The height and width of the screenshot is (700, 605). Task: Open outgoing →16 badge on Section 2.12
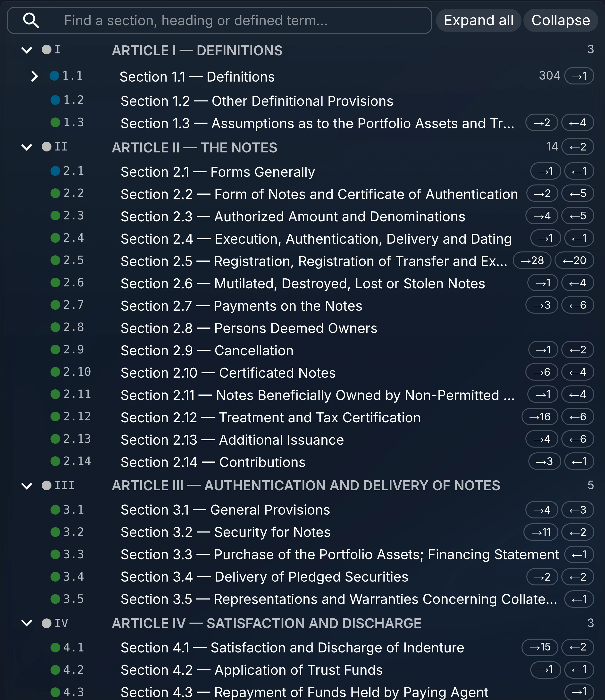540,417
